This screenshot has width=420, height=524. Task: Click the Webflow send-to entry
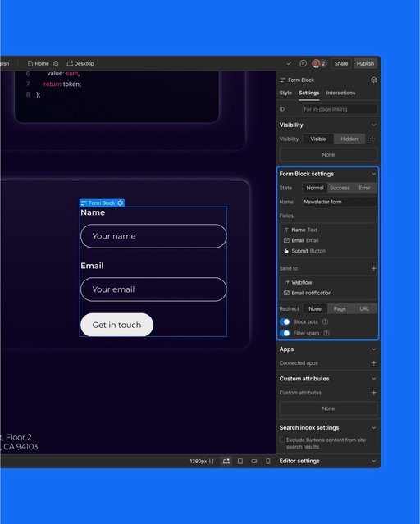coord(328,282)
